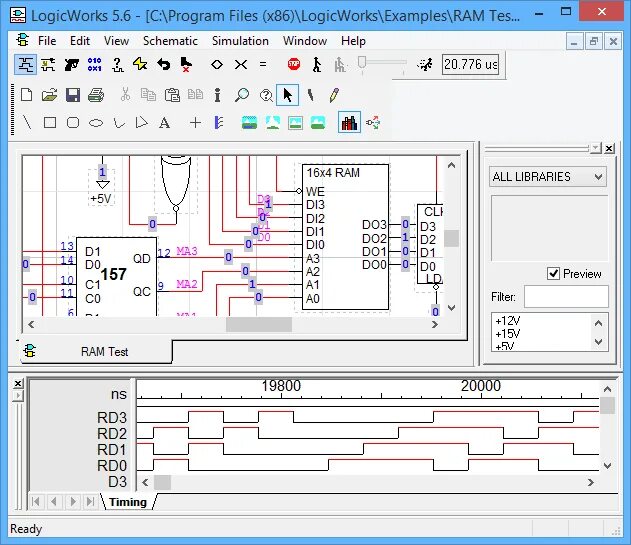Click the Filter text input field
This screenshot has width=631, height=545.
[x=565, y=297]
